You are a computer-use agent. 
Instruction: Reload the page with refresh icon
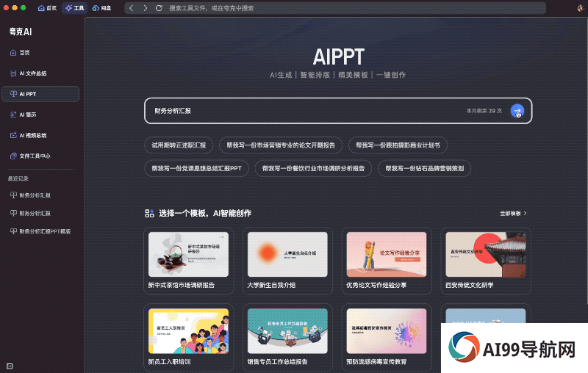coord(159,8)
